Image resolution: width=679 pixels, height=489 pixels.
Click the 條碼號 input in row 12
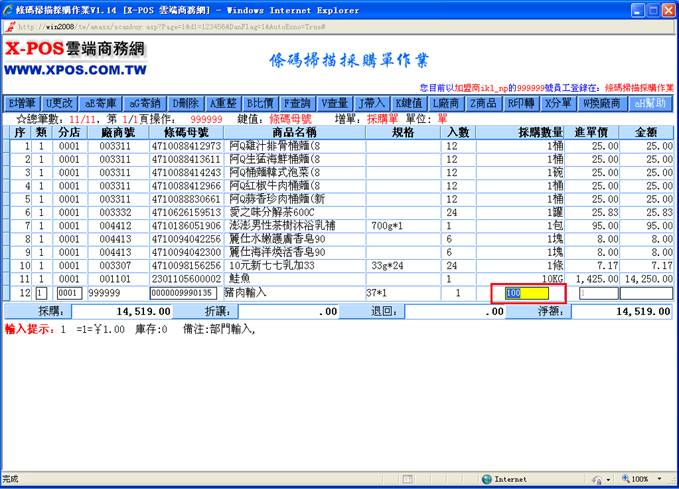182,293
